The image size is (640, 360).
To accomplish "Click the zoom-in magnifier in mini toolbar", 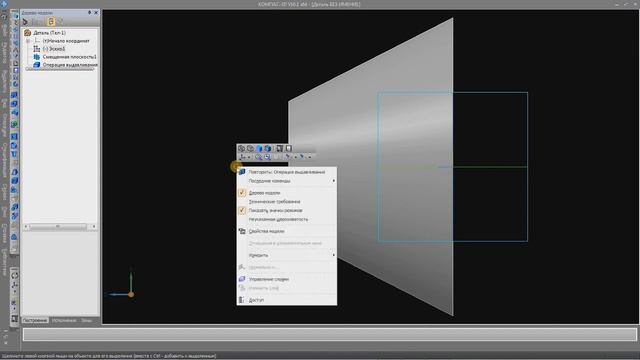I will pos(258,157).
